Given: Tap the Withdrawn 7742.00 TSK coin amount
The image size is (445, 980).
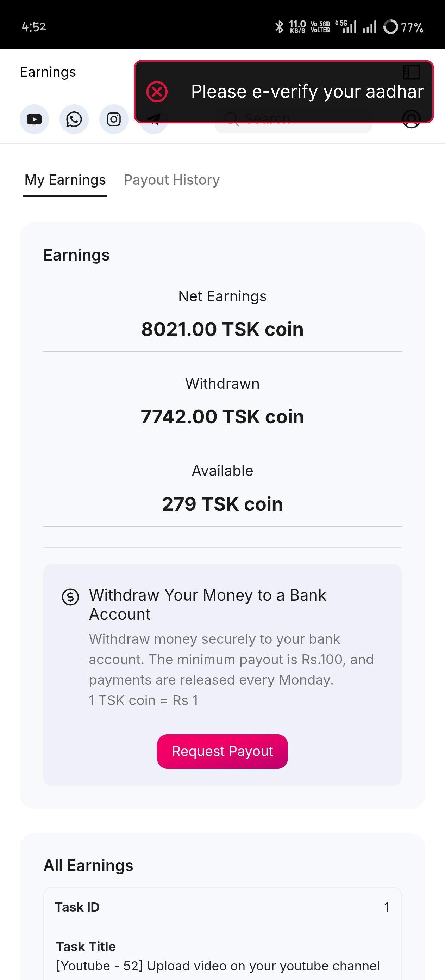Looking at the screenshot, I should (x=222, y=417).
